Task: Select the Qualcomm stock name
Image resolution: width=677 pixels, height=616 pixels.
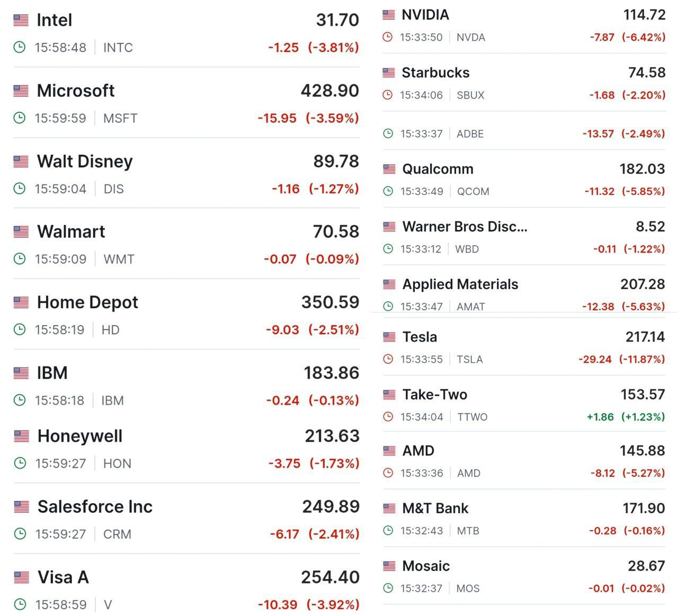Action: [438, 169]
